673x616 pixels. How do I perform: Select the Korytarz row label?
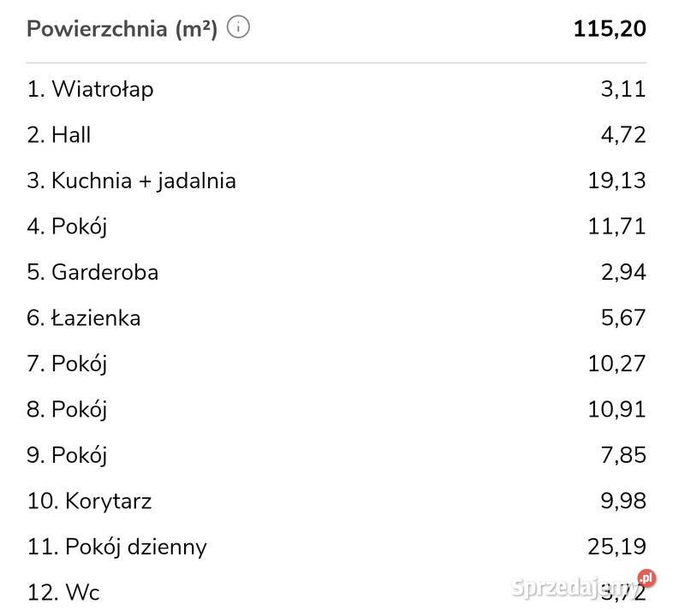tap(89, 501)
